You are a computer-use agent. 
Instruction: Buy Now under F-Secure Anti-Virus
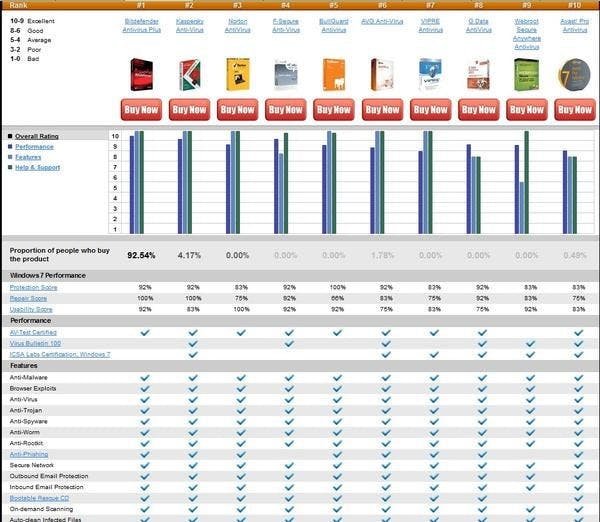click(286, 110)
